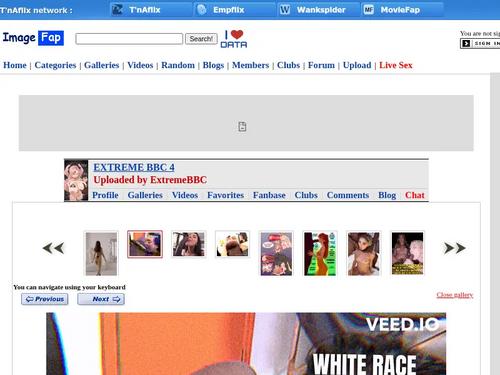Switch to the uploader's Profile tab
This screenshot has width=500, height=375.
pos(105,195)
